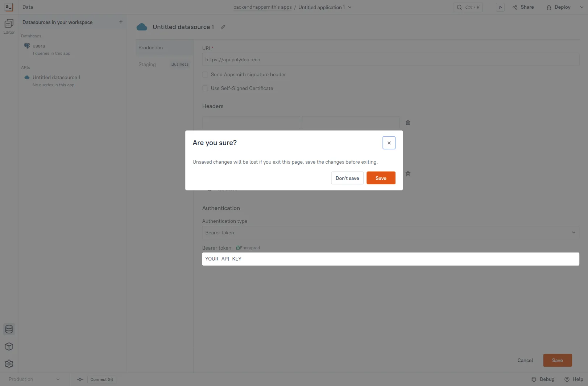
Task: Click the Bearer token input field
Action: 390,259
